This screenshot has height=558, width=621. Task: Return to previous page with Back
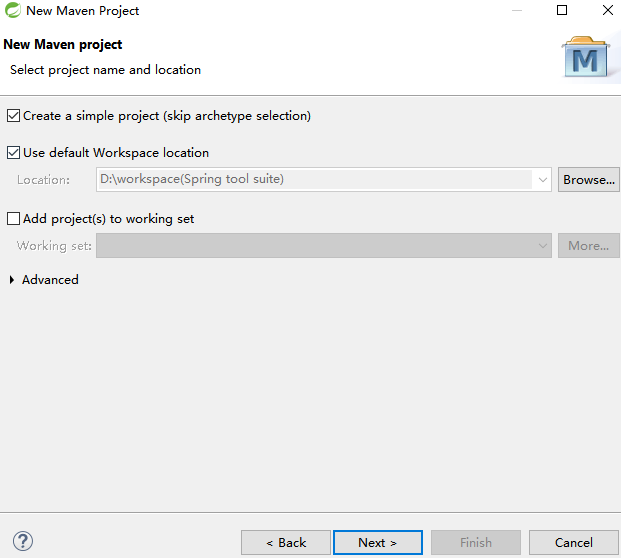click(x=286, y=542)
